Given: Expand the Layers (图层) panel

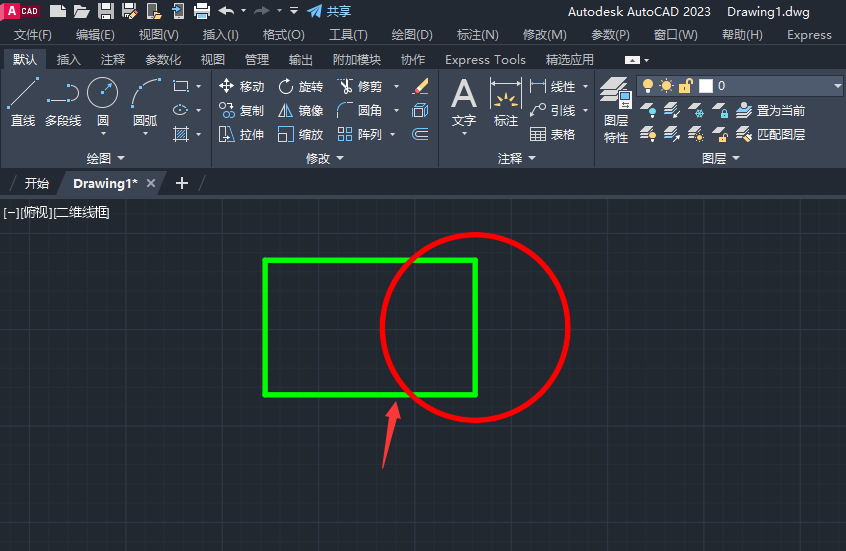Looking at the screenshot, I should point(720,158).
